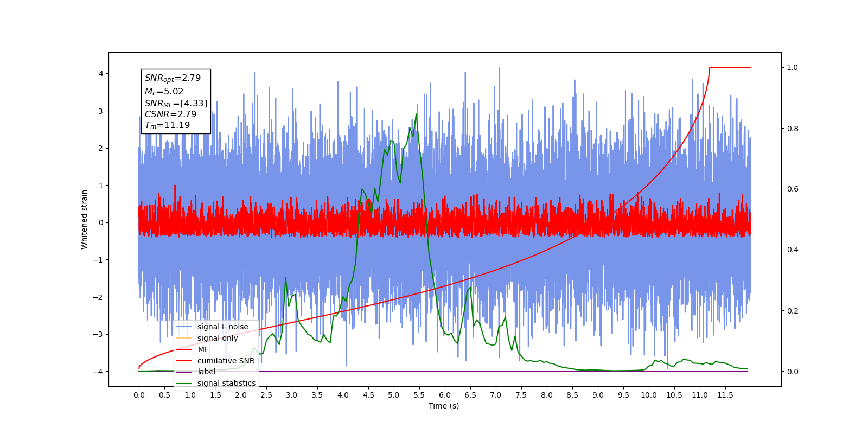Click the 9.0 tick on the time axis
The image size is (868, 434).
(598, 395)
